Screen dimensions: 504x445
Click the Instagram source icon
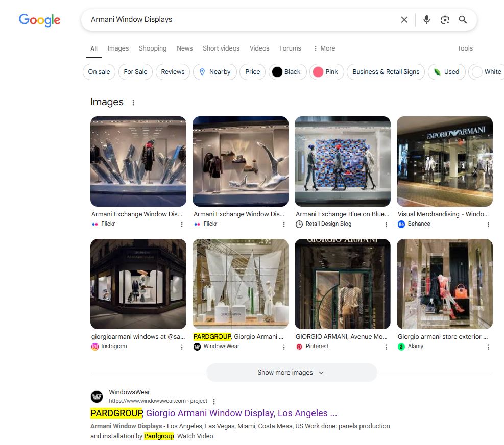click(x=95, y=347)
